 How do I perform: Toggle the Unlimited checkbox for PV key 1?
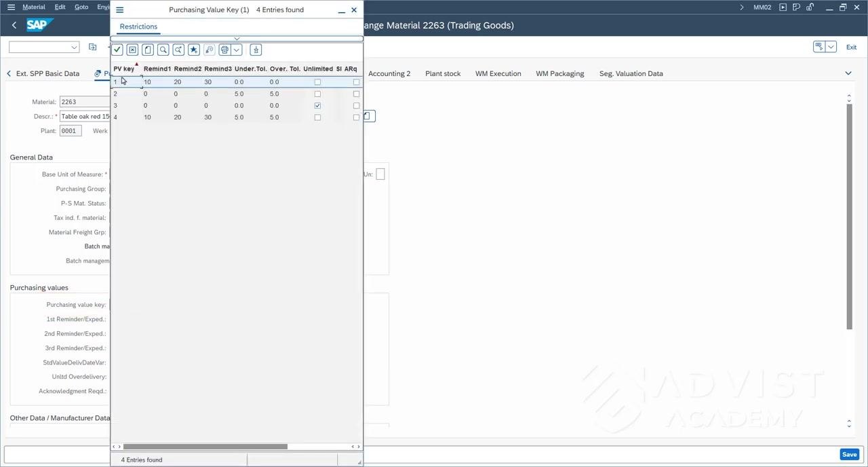(x=317, y=82)
